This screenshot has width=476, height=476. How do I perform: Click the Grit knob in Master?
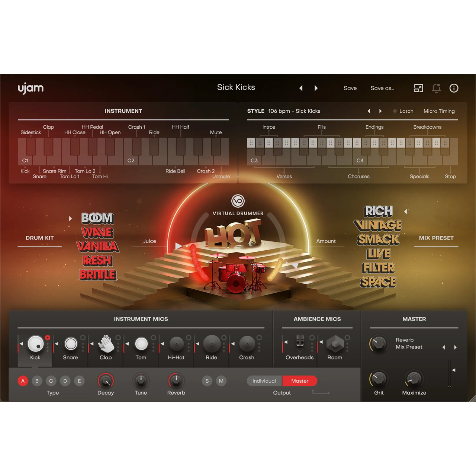tap(379, 379)
